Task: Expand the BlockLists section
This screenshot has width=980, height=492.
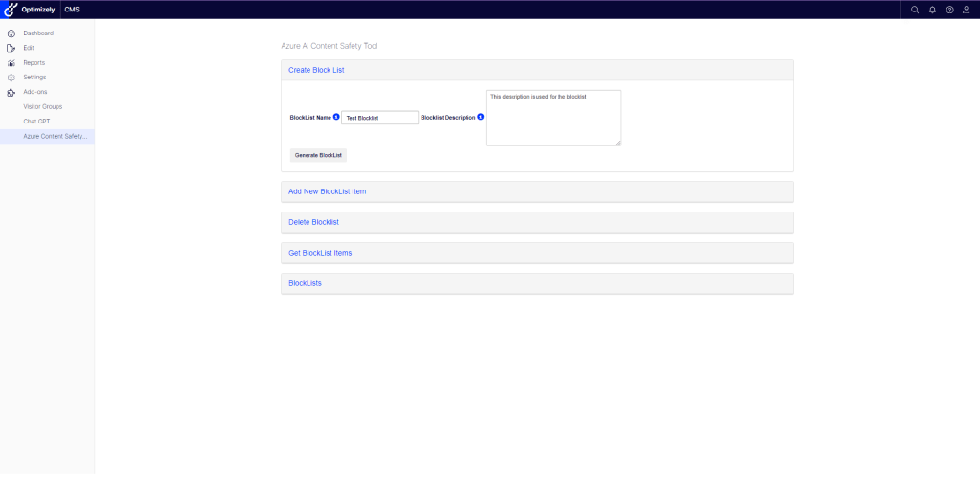Action: (537, 283)
